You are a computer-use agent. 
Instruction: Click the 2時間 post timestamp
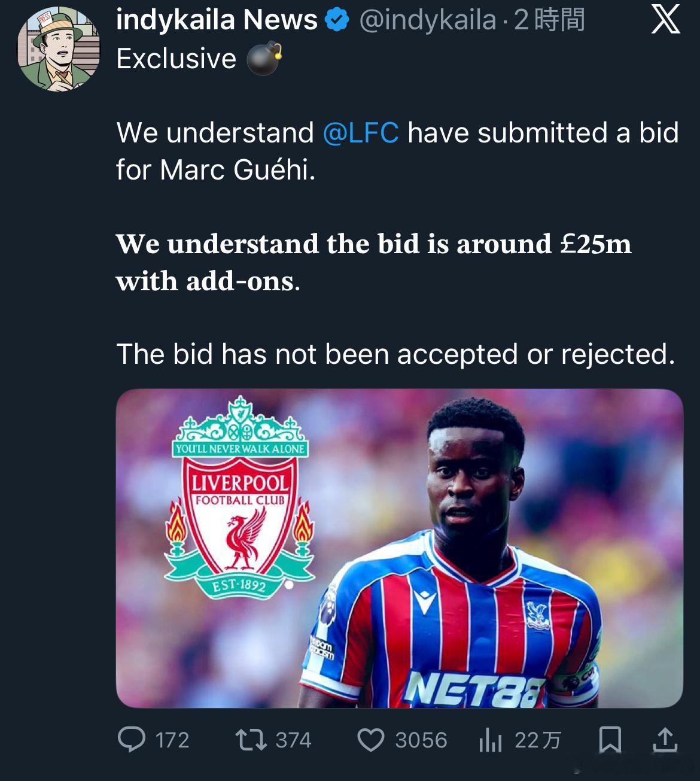tap(549, 21)
